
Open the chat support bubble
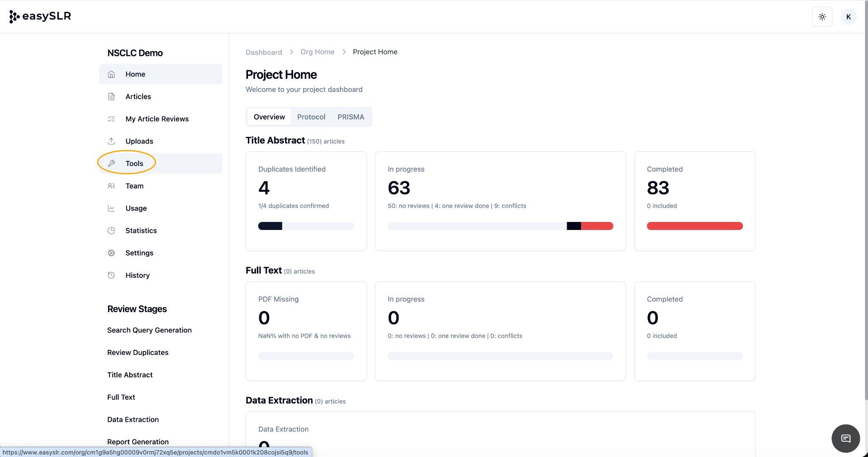(x=846, y=438)
